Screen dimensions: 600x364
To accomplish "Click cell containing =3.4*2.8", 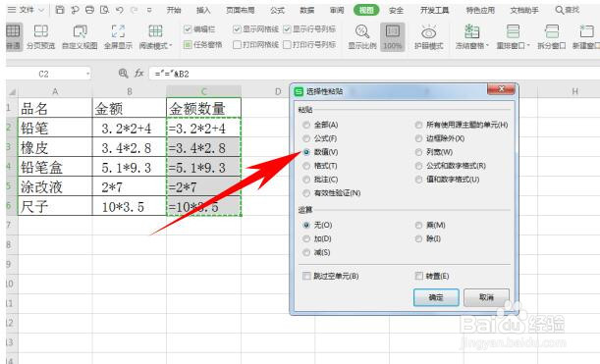I will pos(204,147).
